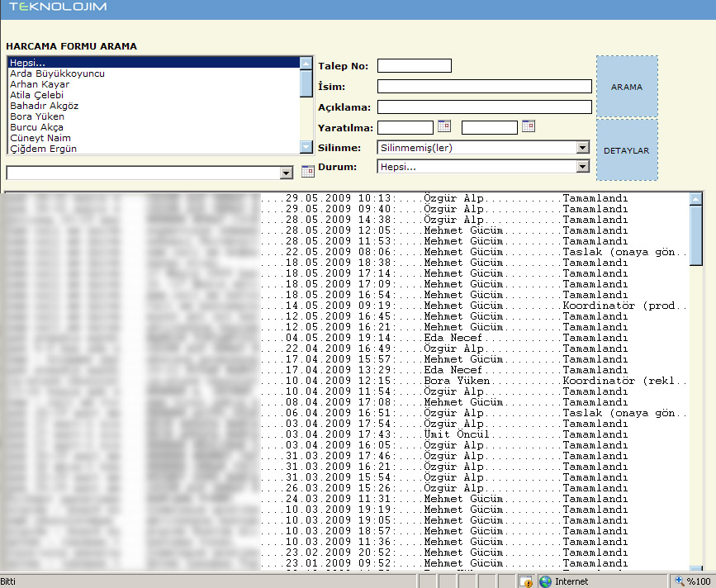
Task: Select result row 24.03.2009 11:31
Action: click(347, 499)
